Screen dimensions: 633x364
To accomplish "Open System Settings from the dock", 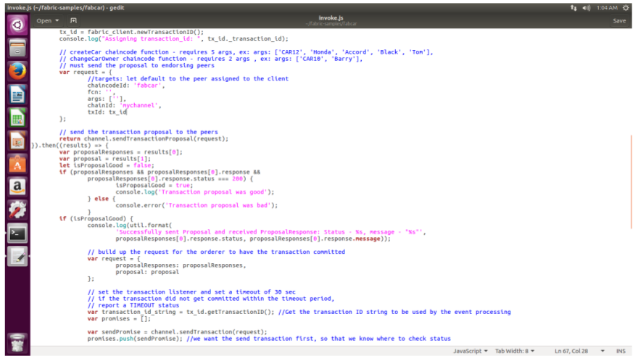I will (16, 210).
